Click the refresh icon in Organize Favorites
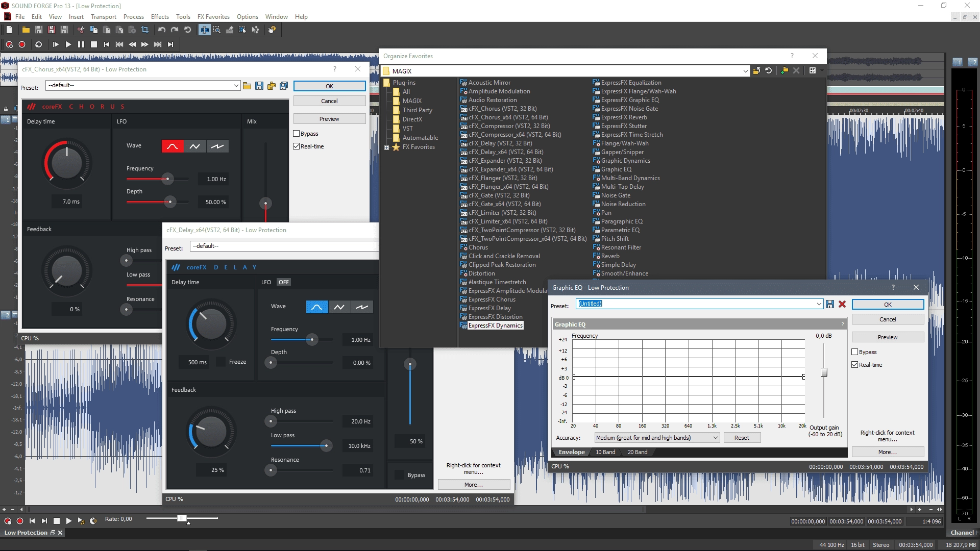Viewport: 980px width, 551px height. (769, 71)
